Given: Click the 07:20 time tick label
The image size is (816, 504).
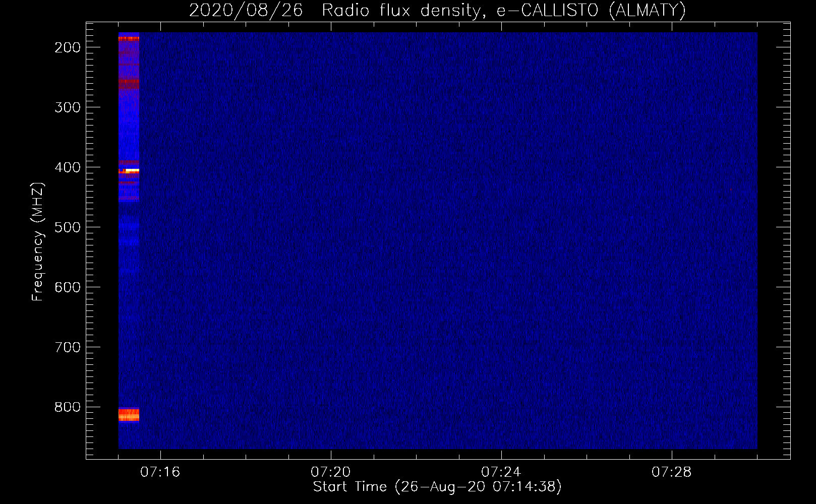Looking at the screenshot, I should pos(330,472).
